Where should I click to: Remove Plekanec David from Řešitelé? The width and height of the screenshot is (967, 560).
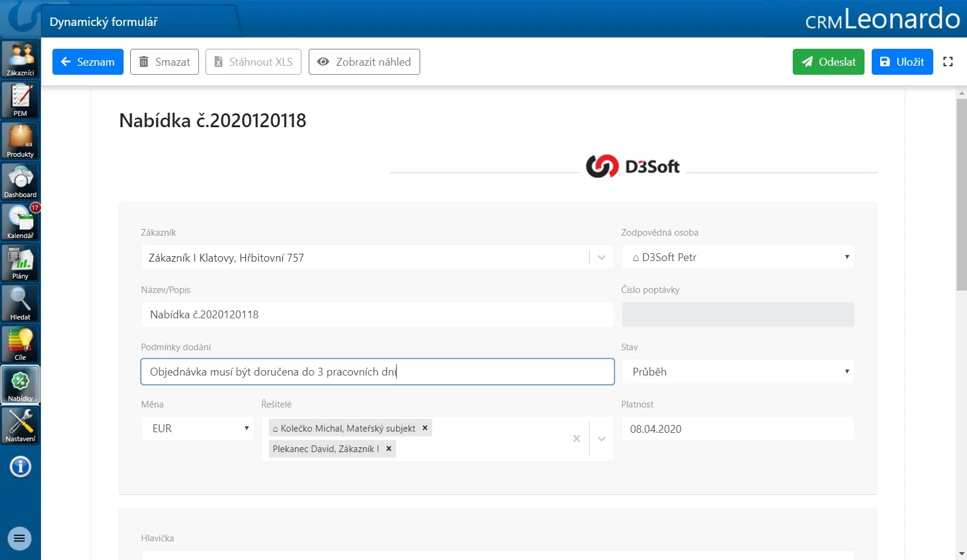(389, 448)
